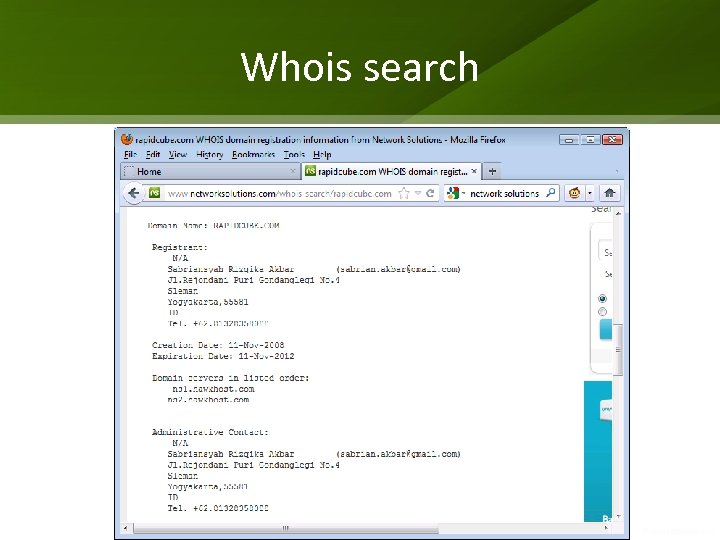
Task: Click the horizontal scrollbar thumb
Action: point(286,528)
